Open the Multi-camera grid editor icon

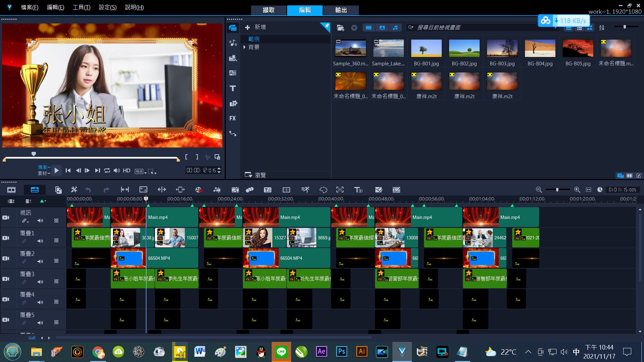tap(286, 190)
